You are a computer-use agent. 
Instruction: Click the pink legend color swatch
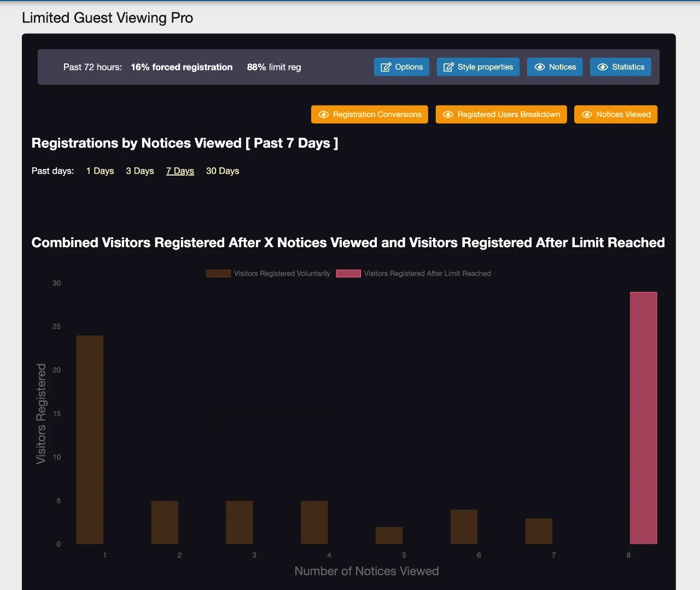(348, 273)
